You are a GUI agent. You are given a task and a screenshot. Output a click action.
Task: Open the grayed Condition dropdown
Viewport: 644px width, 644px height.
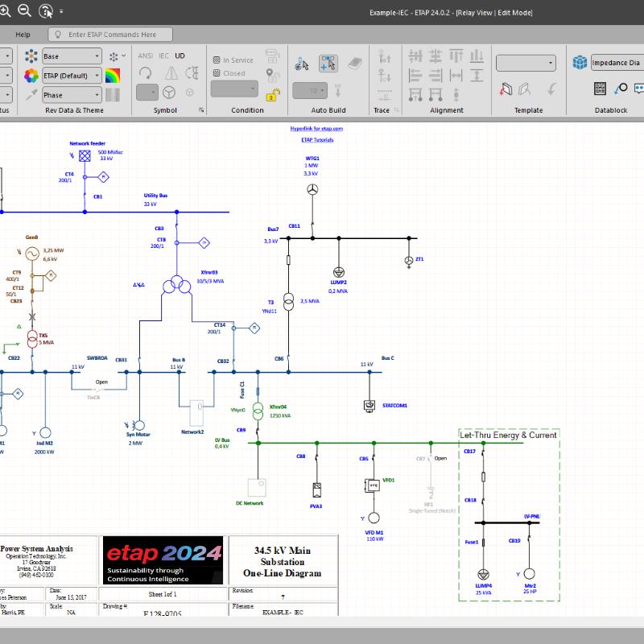[x=234, y=89]
